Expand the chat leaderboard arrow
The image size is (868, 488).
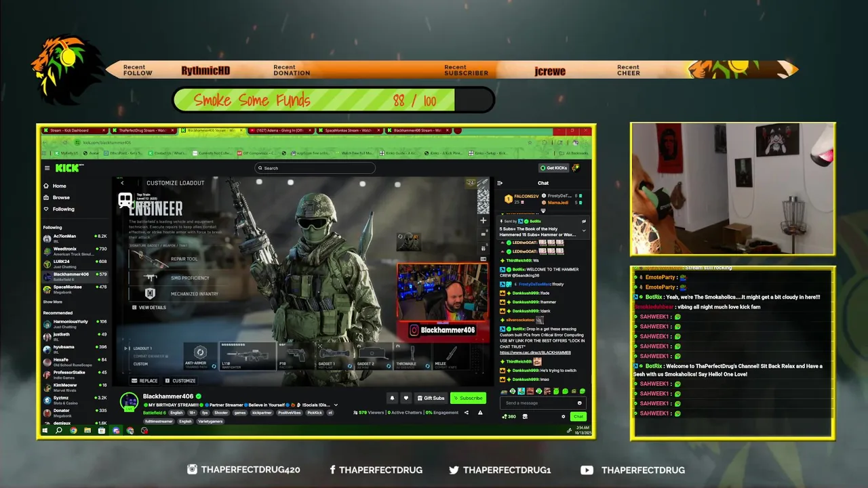click(542, 210)
